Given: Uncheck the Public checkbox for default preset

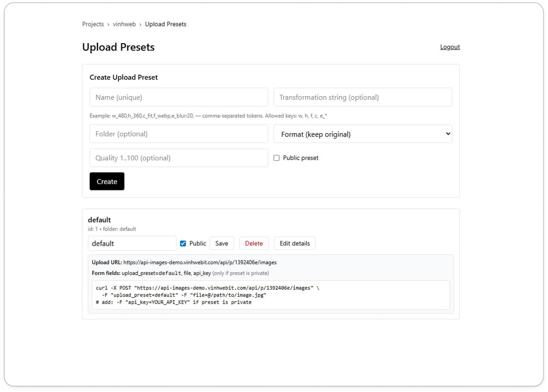Looking at the screenshot, I should click(183, 243).
